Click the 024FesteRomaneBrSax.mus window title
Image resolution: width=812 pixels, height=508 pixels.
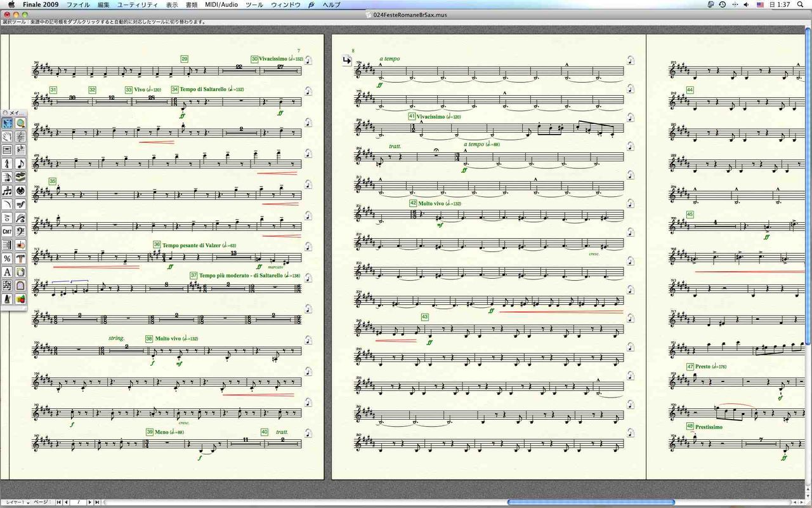pyautogui.click(x=410, y=15)
